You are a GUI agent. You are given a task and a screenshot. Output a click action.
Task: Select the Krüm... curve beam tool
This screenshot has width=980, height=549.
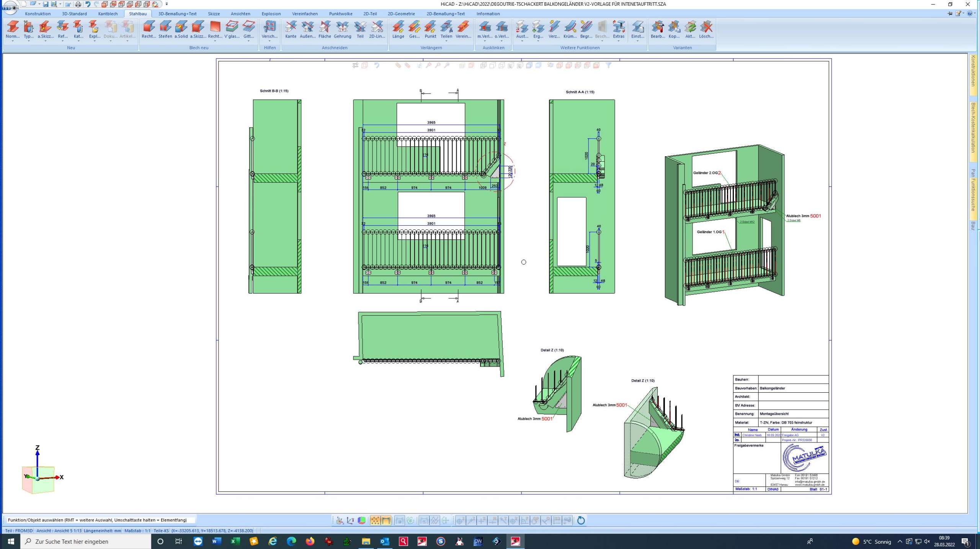coord(570,27)
